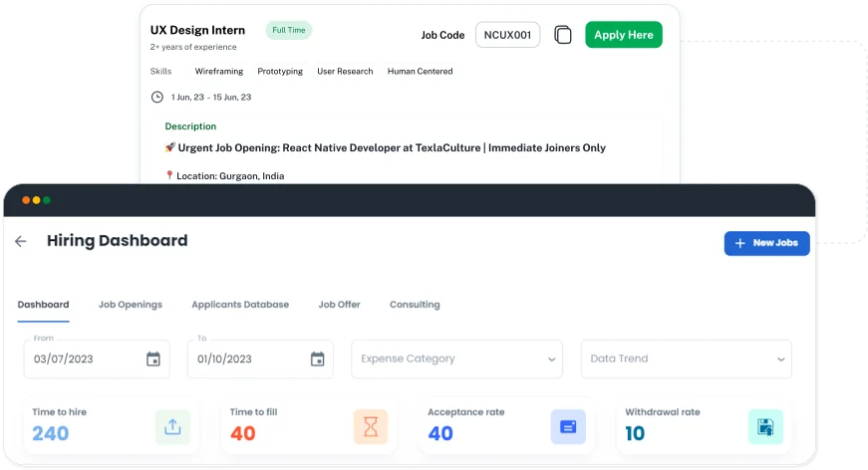Screen dimensions: 868x470
Task: Click the yellow window minimize dot
Action: 37,200
